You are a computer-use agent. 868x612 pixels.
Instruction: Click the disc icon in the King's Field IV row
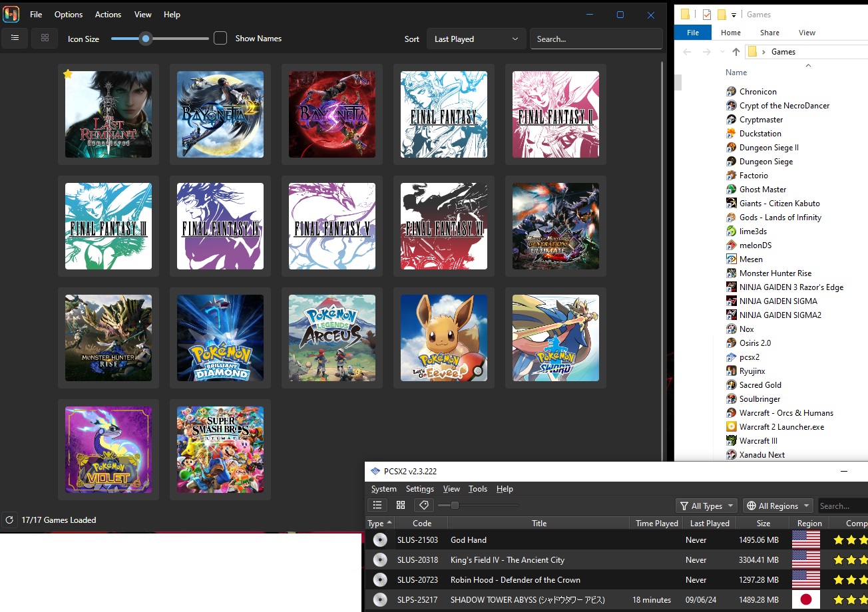[x=380, y=560]
